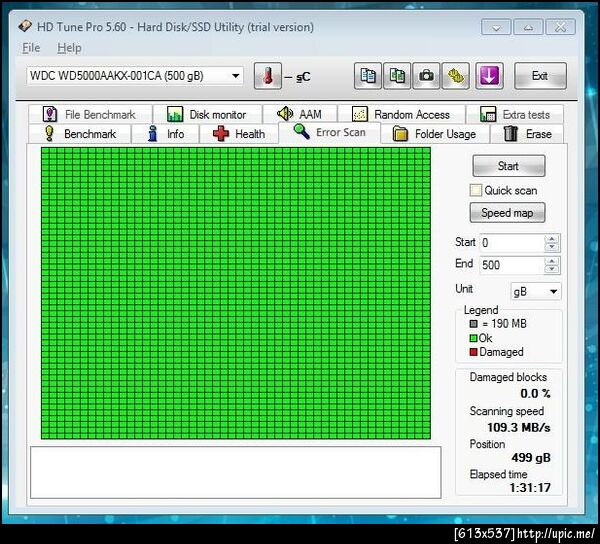Viewport: 600px width, 544px height.
Task: Open options via the yellow gears icon
Action: [455, 76]
